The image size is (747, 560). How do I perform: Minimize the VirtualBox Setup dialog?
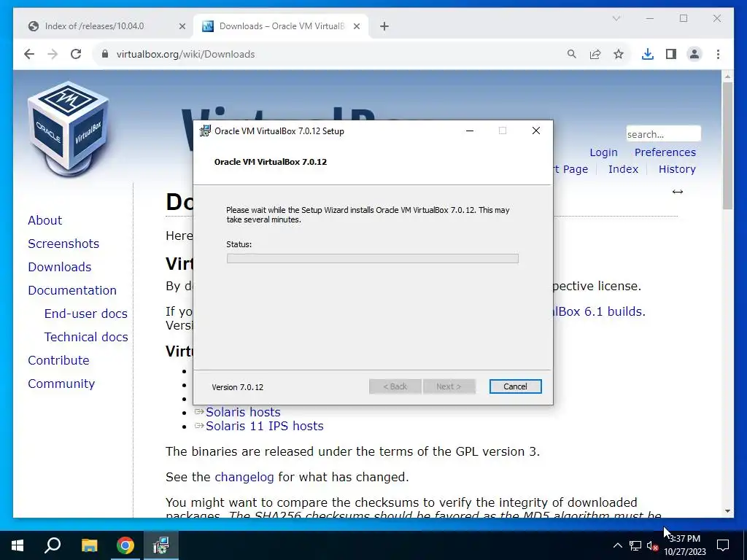(470, 131)
